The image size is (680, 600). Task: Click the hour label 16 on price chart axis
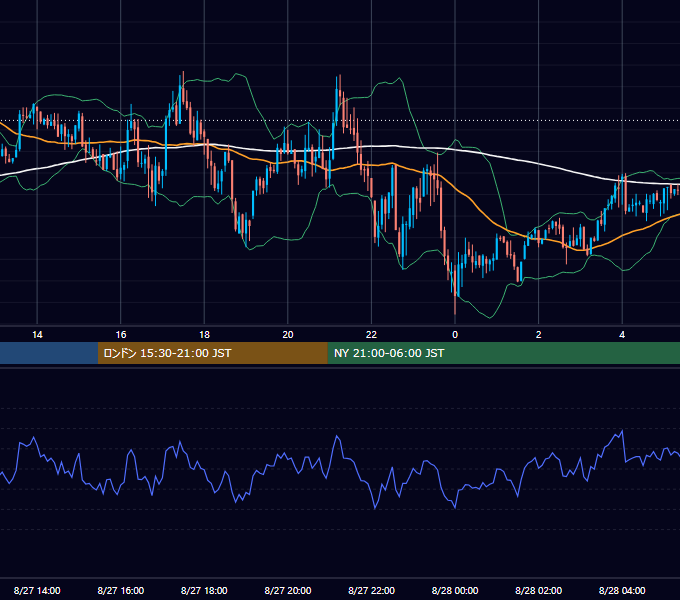point(121,335)
